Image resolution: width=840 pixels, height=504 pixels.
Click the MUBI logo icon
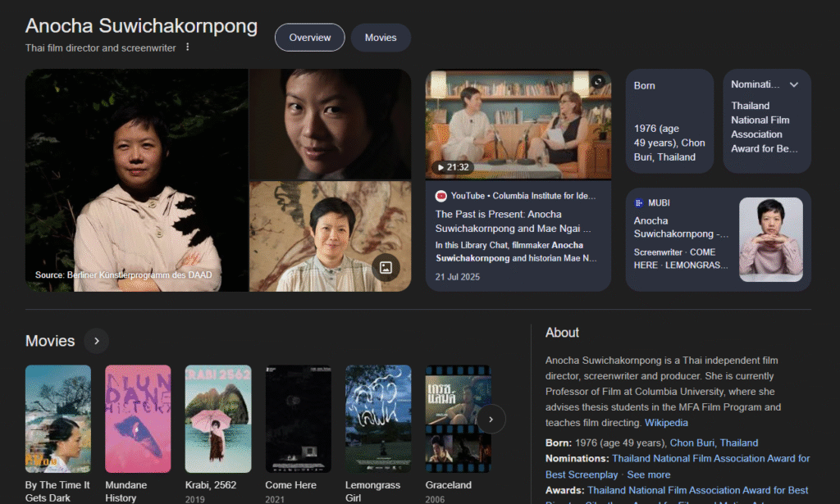click(x=639, y=202)
